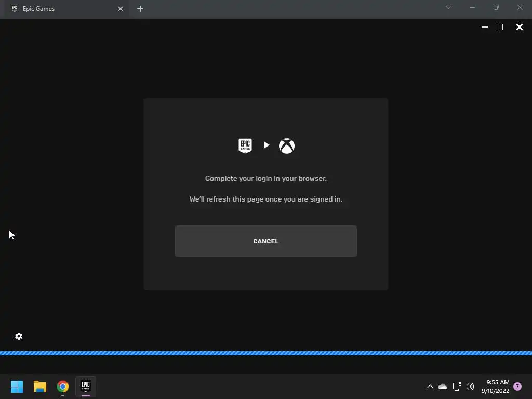Click the Epic Games favicon in the tab
This screenshot has height=399, width=532.
point(15,8)
